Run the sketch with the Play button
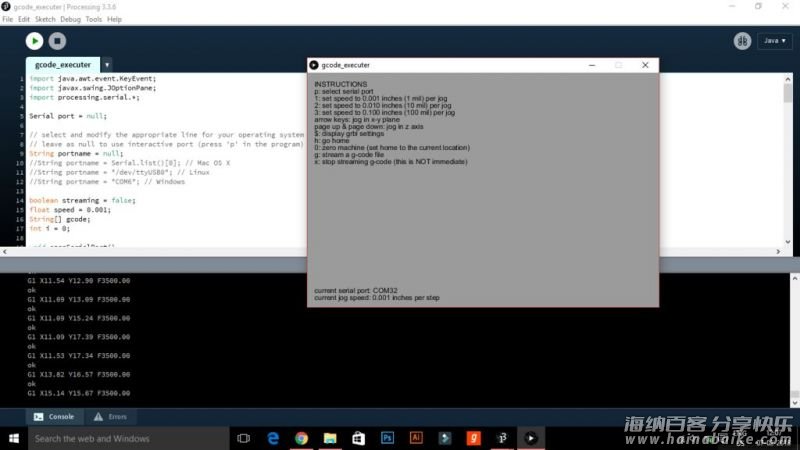 point(34,41)
